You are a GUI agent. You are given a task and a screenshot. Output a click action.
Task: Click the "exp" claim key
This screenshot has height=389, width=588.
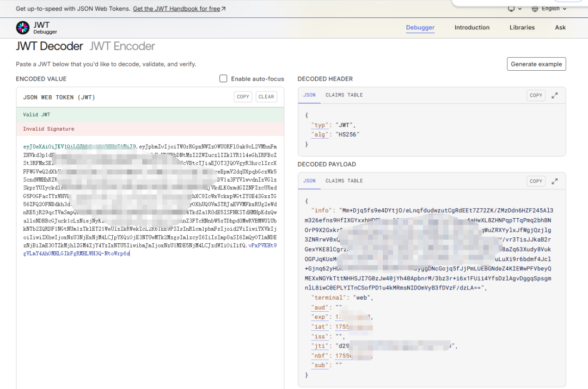pyautogui.click(x=320, y=317)
